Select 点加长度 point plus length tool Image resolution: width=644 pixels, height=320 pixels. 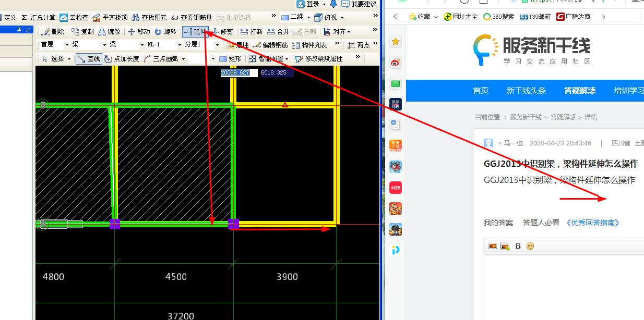(122, 59)
